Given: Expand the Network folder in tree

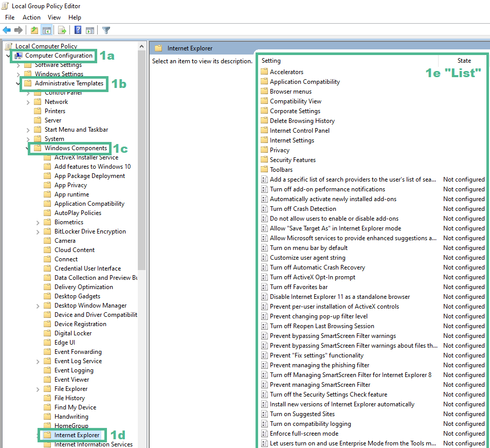Looking at the screenshot, I should pos(28,102).
